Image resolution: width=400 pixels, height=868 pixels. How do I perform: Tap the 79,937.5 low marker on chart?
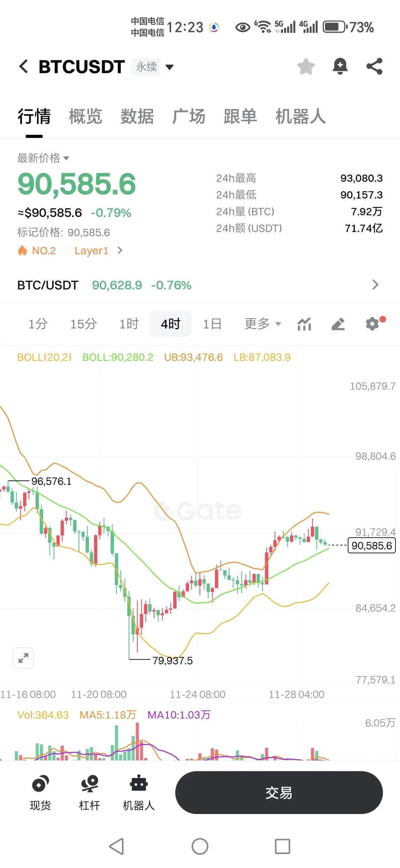172,661
